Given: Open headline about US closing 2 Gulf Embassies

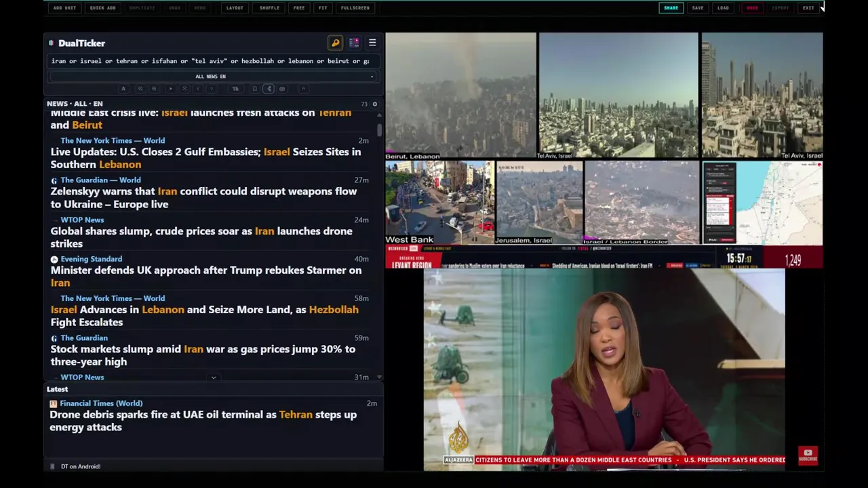Looking at the screenshot, I should pos(205,158).
